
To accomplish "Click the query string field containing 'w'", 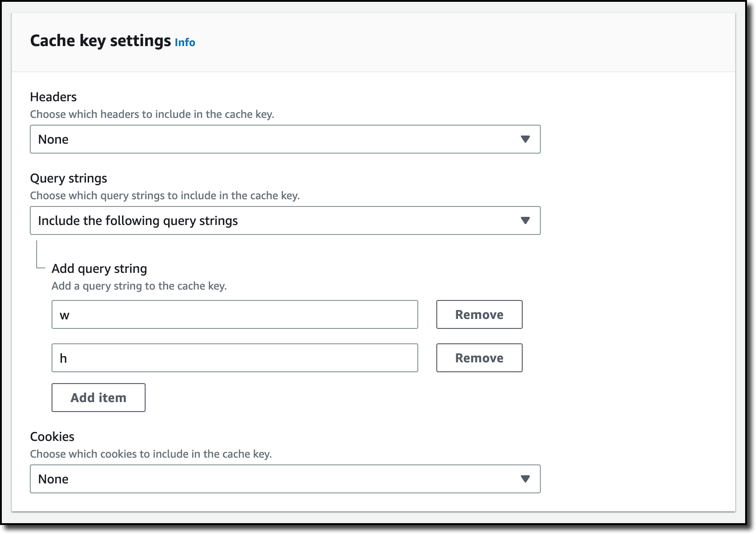I will point(235,314).
